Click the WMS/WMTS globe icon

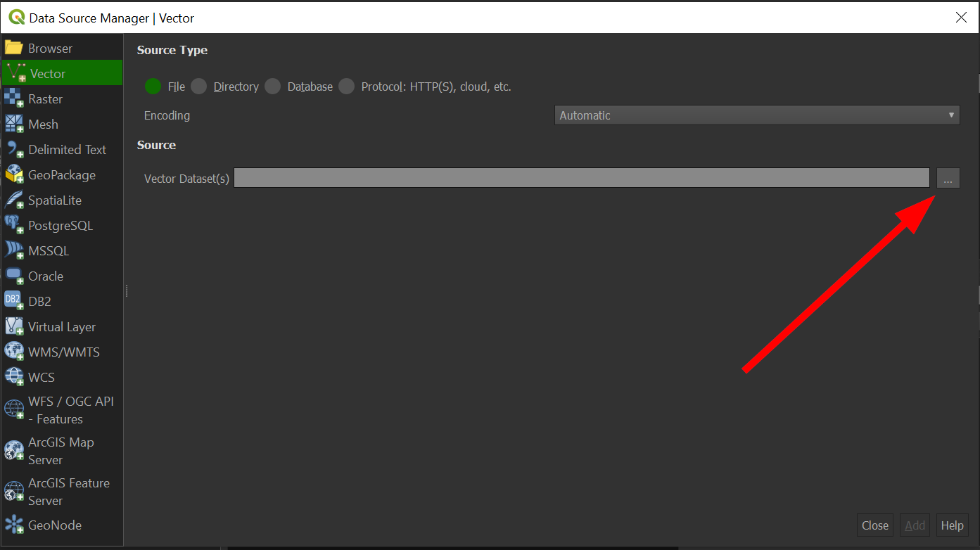tap(14, 352)
